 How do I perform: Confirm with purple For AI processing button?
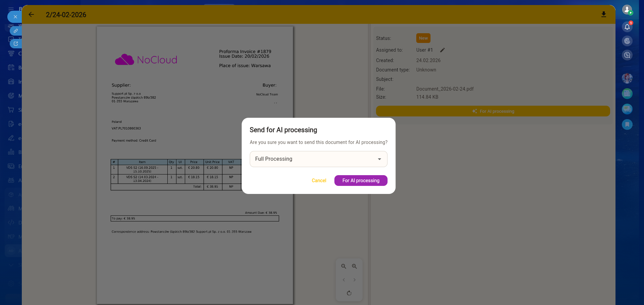[361, 181]
